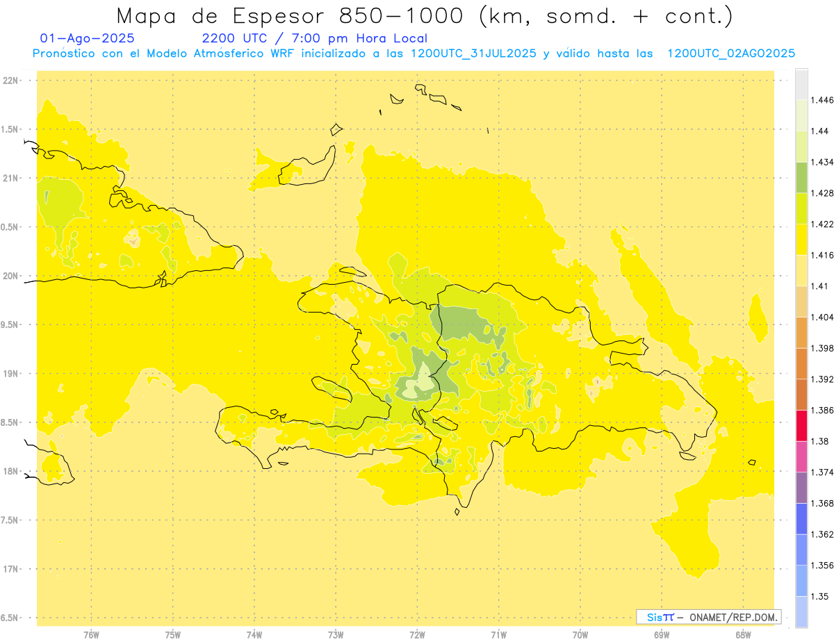Click the latitude label '8.5N'
Screen dimensions: 834x644
tap(9, 422)
